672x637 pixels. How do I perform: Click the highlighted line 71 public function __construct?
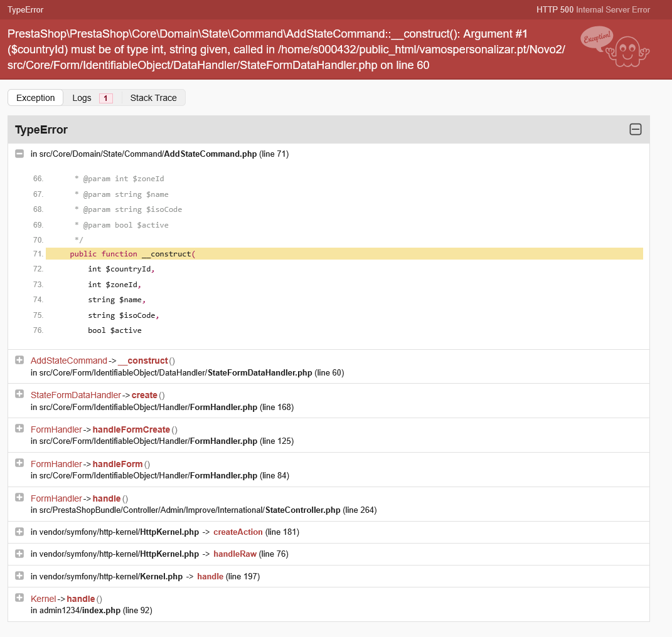344,253
